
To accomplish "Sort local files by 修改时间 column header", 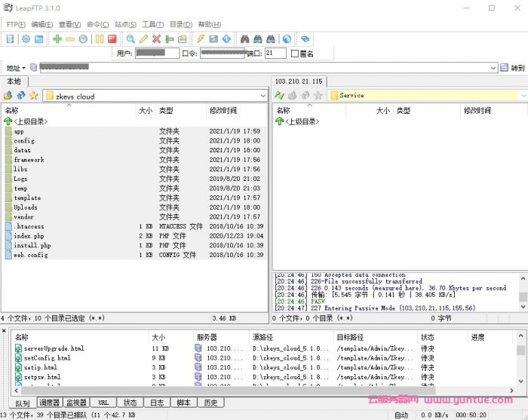I will [223, 111].
